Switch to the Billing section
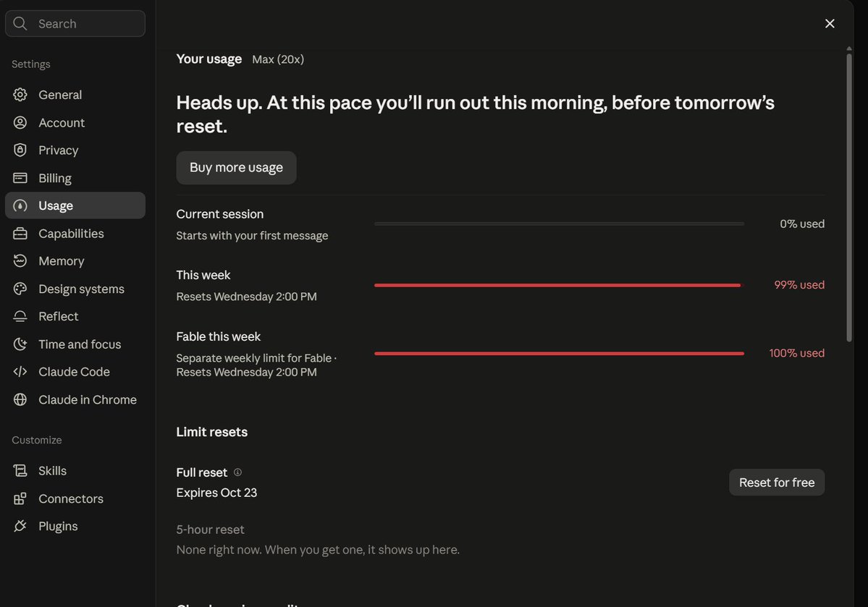The width and height of the screenshot is (868, 607). coord(75,178)
